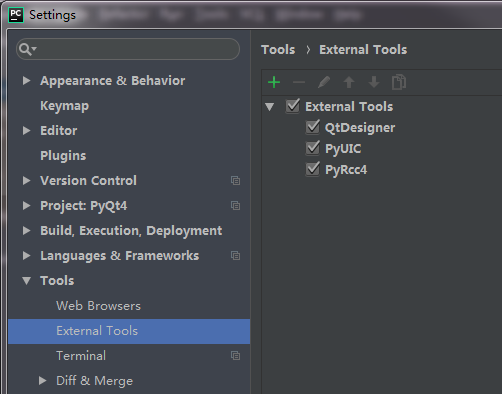The image size is (502, 394).
Task: Expand the Appearance & Behavior section
Action: click(x=26, y=81)
